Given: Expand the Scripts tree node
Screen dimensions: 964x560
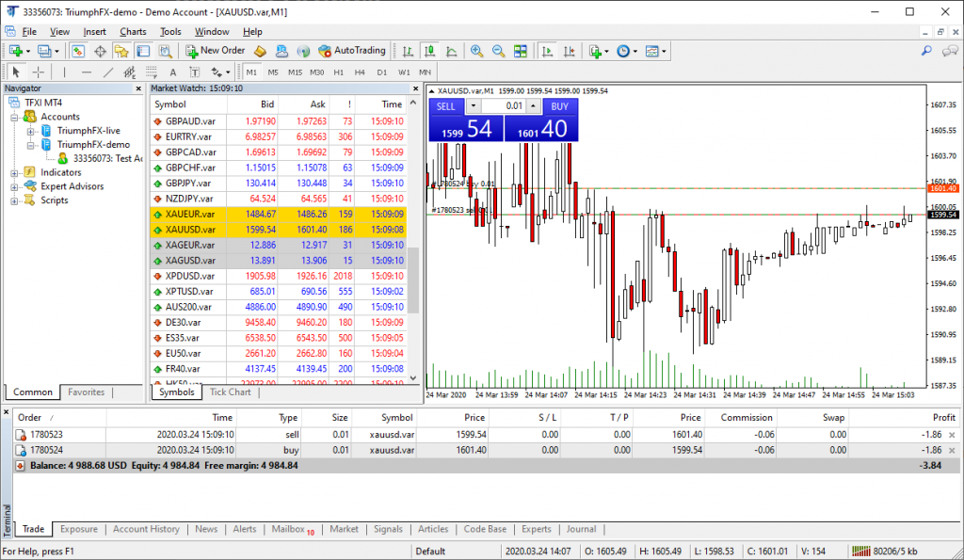Looking at the screenshot, I should pyautogui.click(x=14, y=200).
